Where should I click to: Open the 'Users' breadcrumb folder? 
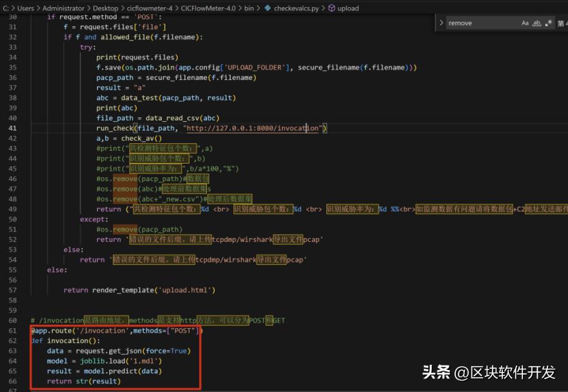click(25, 8)
